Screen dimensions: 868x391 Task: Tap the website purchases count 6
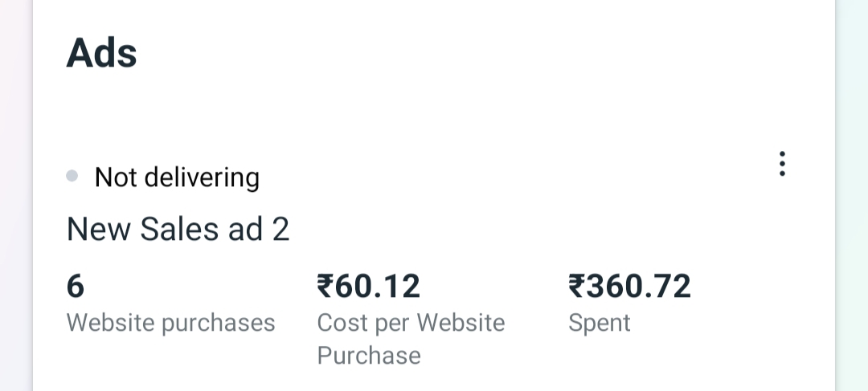(76, 286)
